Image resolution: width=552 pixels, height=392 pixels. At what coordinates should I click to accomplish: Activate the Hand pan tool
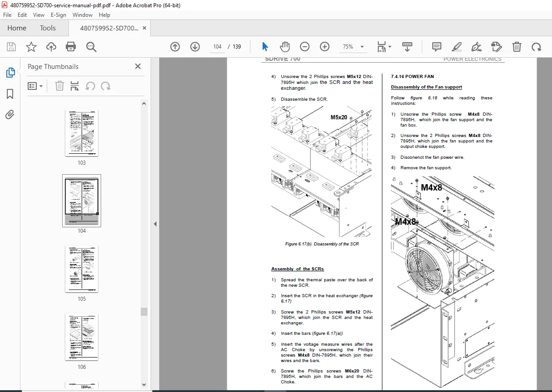click(x=284, y=47)
